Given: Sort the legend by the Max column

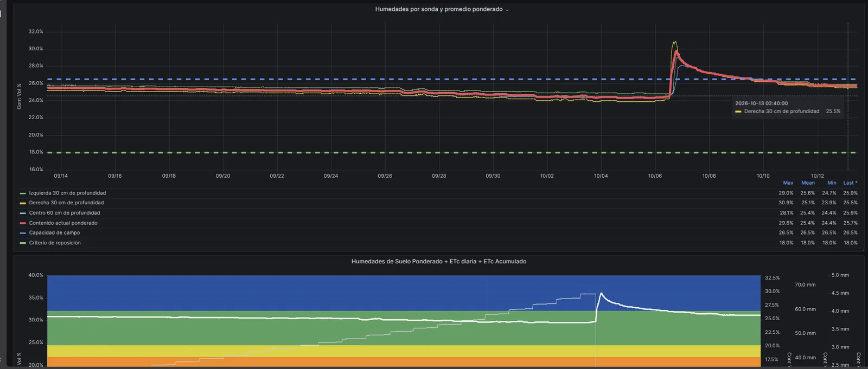Looking at the screenshot, I should (788, 183).
